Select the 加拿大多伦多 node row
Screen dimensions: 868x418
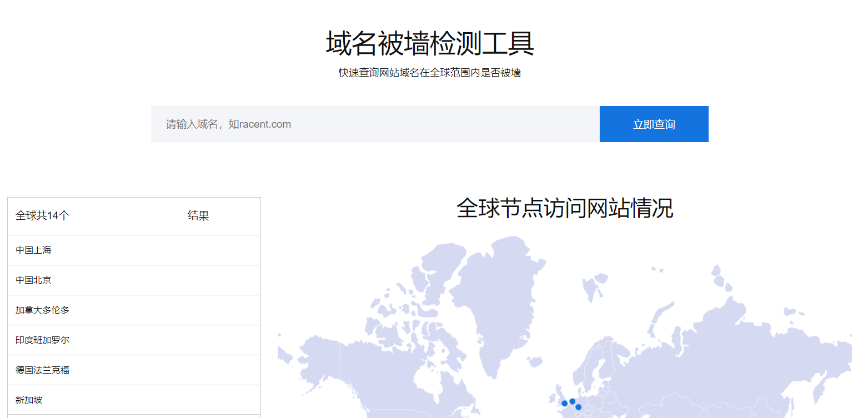coord(133,310)
